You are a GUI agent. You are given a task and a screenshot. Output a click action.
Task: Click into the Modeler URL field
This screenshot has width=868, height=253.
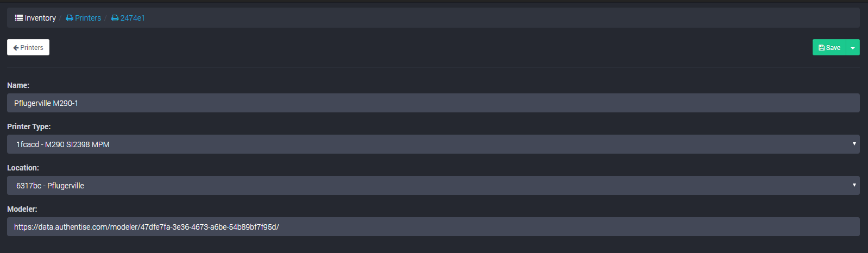[433, 227]
